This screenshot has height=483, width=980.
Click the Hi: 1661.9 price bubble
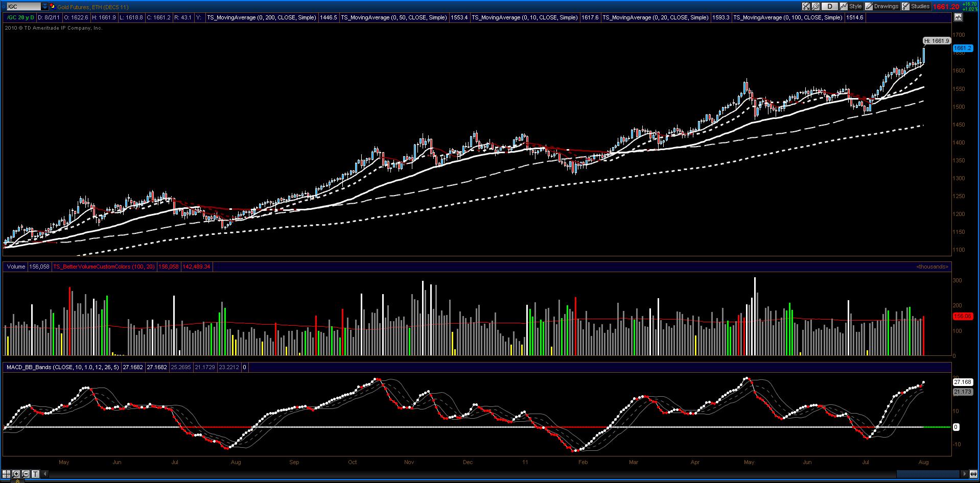937,41
